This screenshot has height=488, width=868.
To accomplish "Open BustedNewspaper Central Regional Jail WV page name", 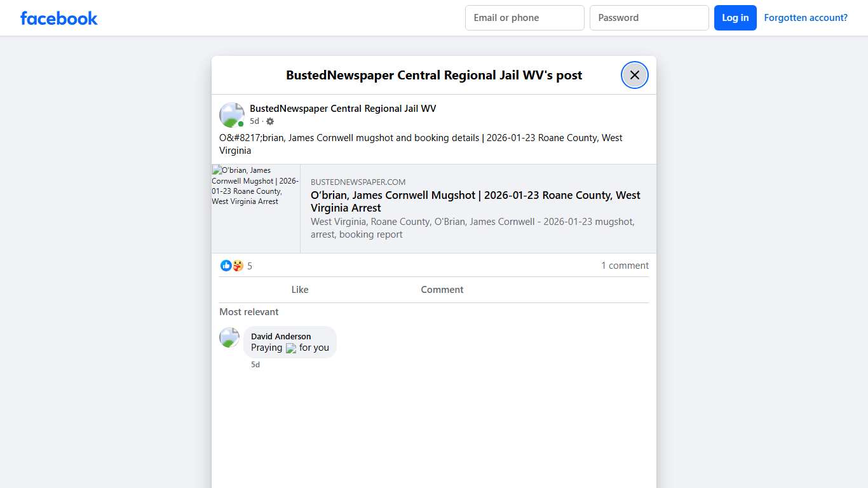I will [342, 108].
